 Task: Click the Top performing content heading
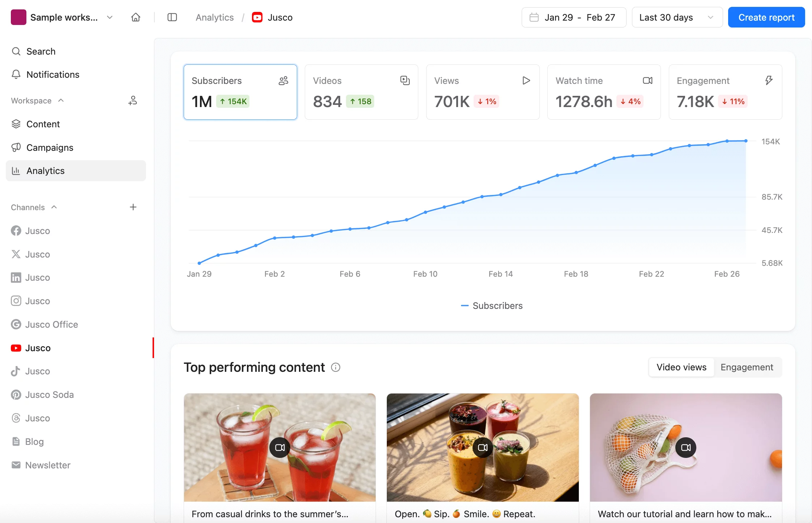coord(254,367)
